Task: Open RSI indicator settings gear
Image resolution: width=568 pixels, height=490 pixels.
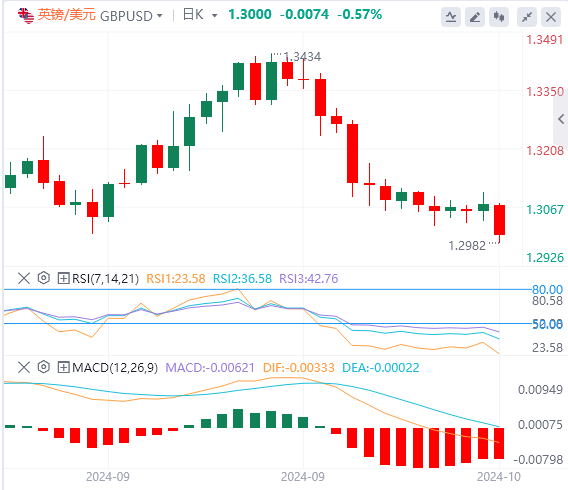Action: (x=43, y=278)
